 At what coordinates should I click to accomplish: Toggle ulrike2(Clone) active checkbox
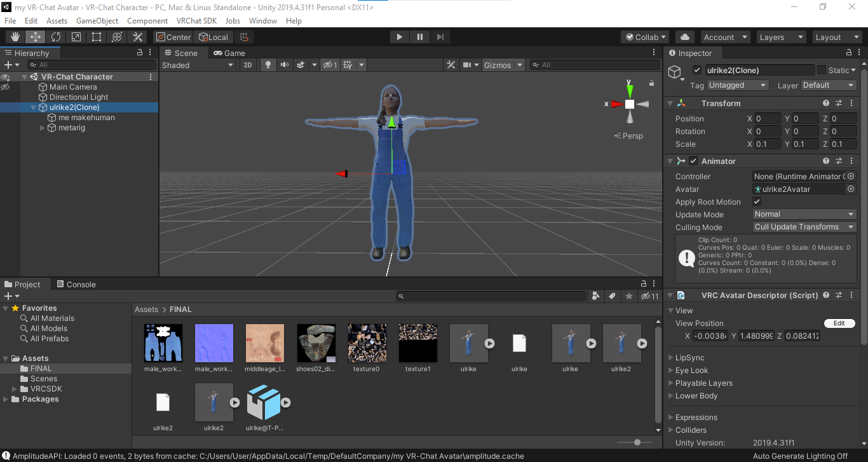pyautogui.click(x=697, y=70)
